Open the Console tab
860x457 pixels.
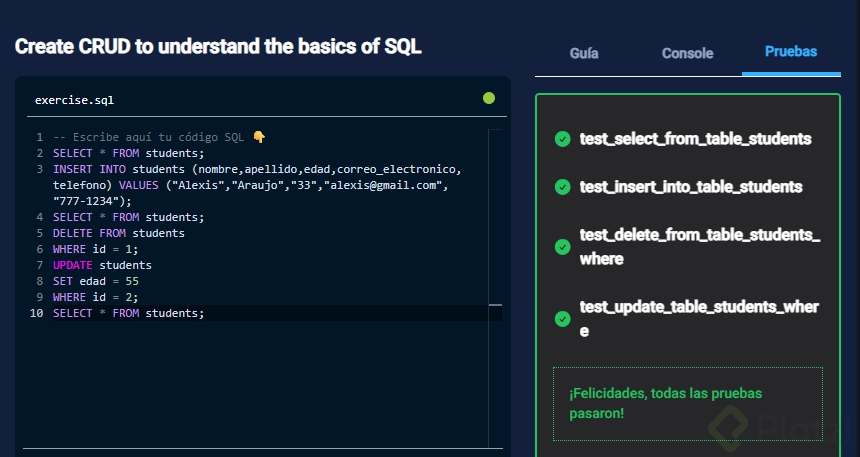tap(687, 53)
